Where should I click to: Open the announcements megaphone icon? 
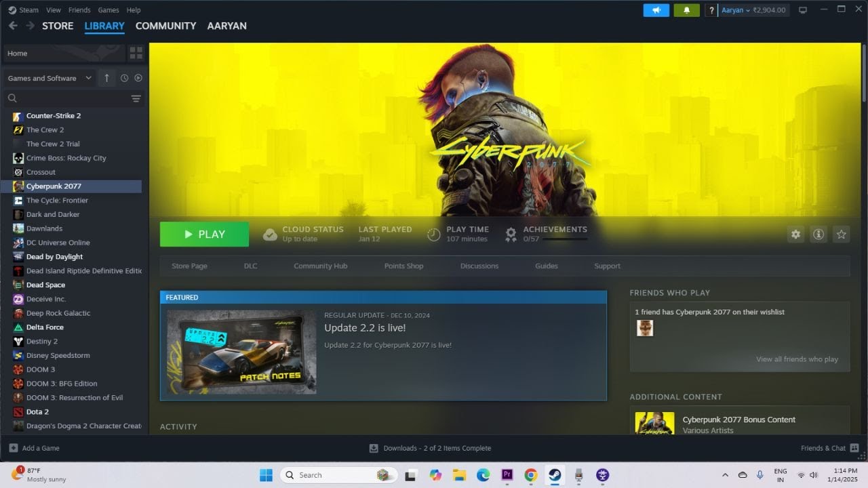[x=656, y=10]
